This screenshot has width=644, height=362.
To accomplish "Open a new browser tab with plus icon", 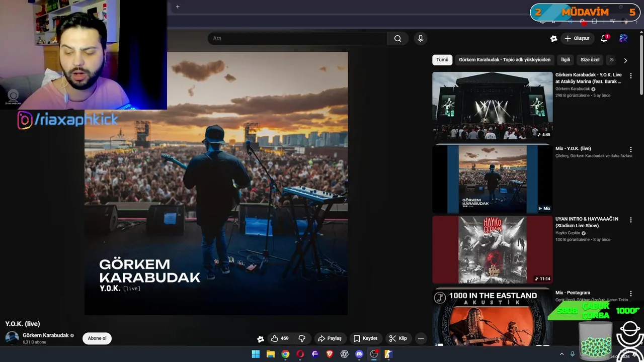I will click(178, 7).
